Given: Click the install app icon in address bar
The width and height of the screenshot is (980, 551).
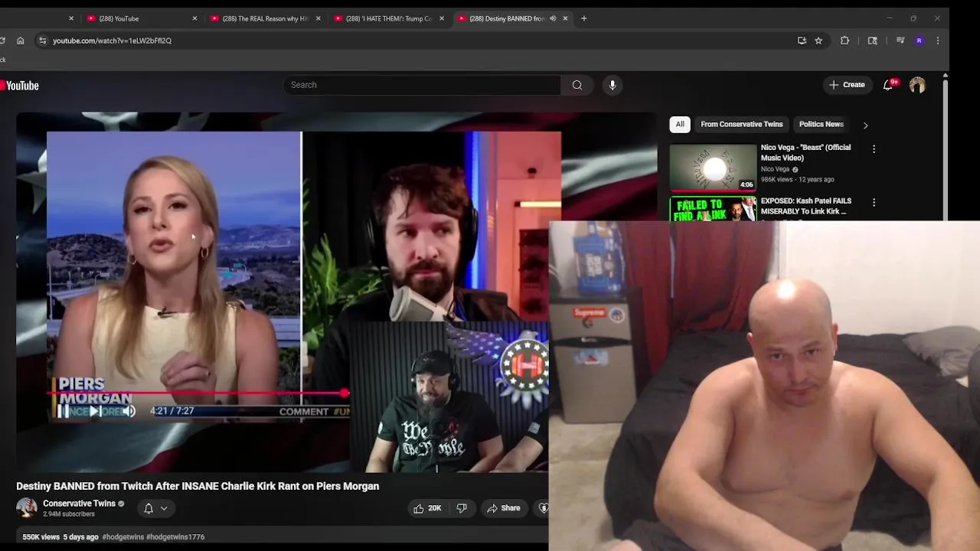Looking at the screenshot, I should coord(802,41).
